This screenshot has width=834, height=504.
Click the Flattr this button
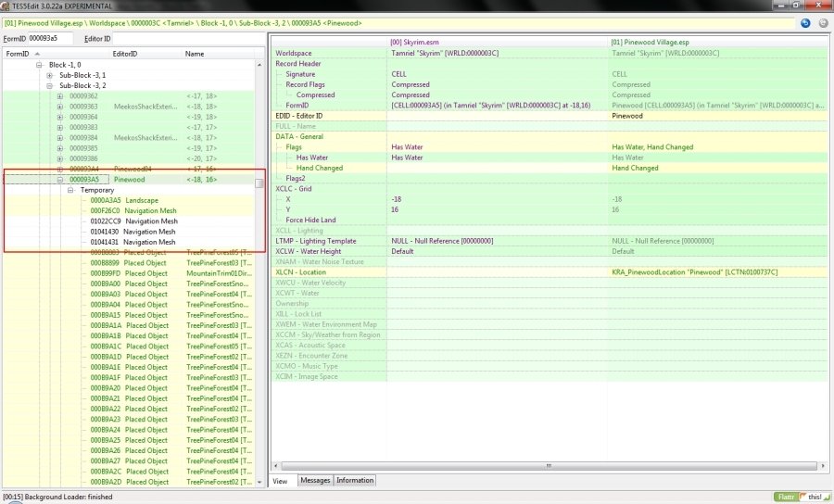coord(802,497)
